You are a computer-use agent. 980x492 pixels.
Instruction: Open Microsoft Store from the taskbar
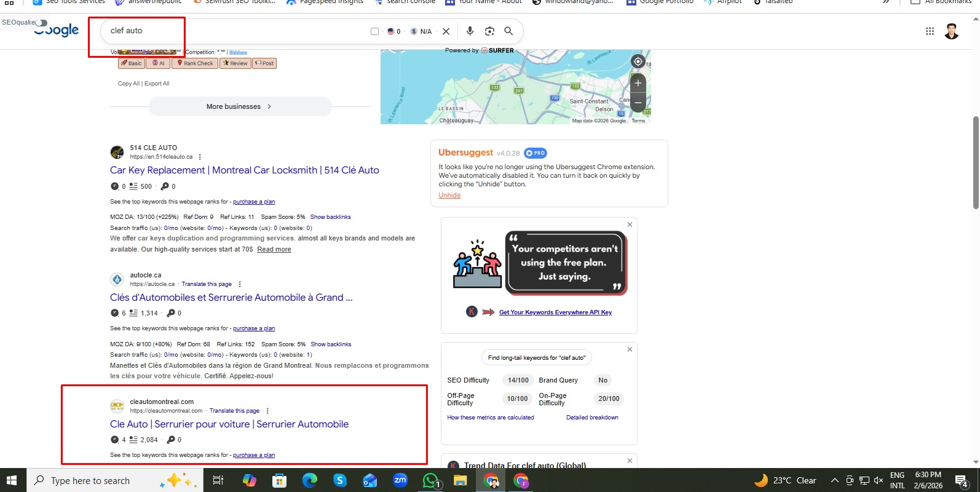coord(280,480)
